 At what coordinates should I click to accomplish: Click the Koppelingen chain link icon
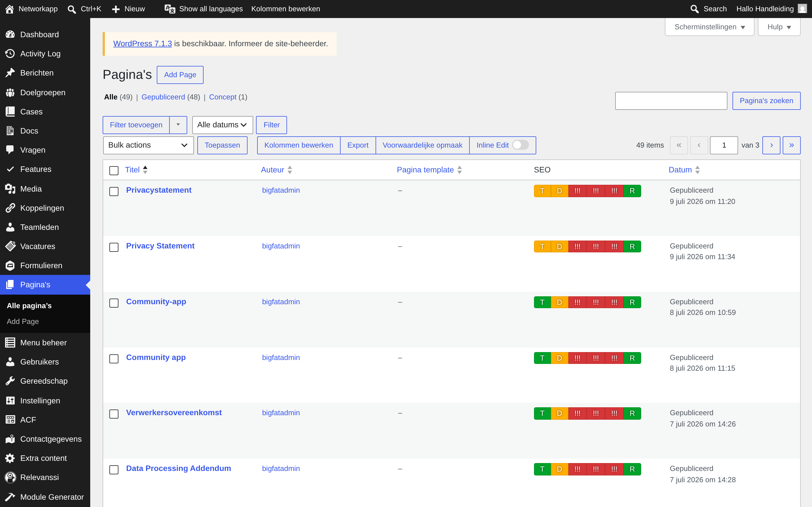pos(10,208)
